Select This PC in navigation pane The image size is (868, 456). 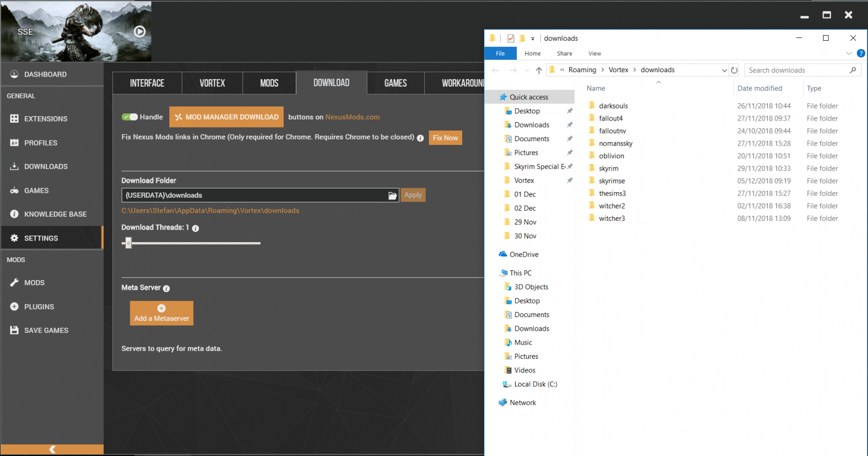(521, 273)
